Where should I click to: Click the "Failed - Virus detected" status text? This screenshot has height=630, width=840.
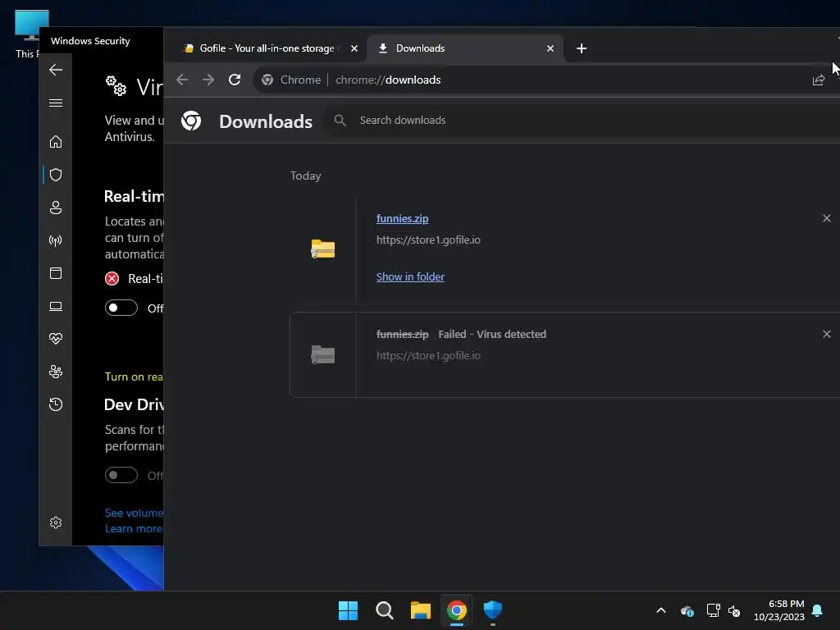492,335
